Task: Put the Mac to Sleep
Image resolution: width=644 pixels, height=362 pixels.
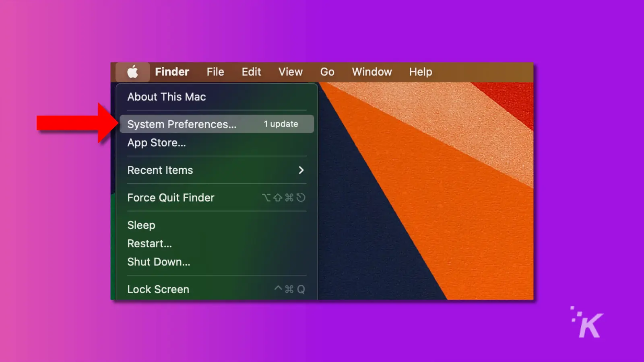Action: [x=217, y=225]
